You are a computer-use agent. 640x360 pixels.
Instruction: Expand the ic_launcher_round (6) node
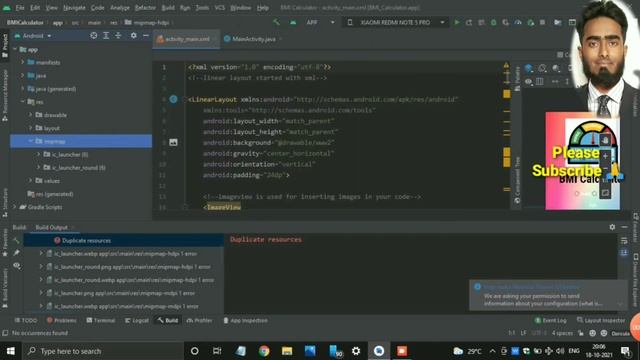click(x=39, y=167)
